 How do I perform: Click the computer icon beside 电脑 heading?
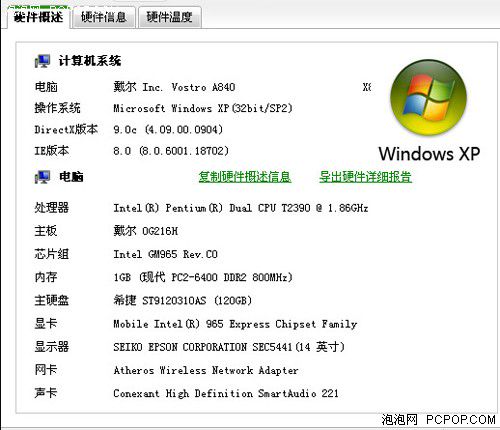(x=42, y=177)
